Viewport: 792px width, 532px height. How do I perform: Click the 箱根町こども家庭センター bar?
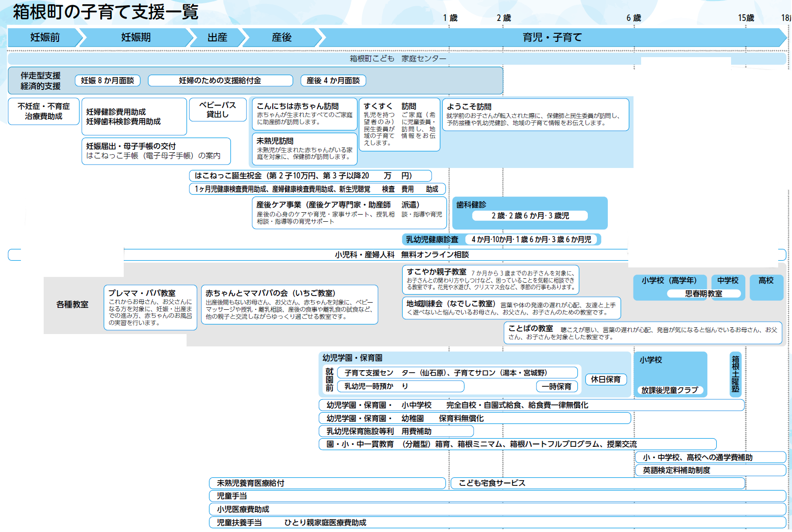397,59
